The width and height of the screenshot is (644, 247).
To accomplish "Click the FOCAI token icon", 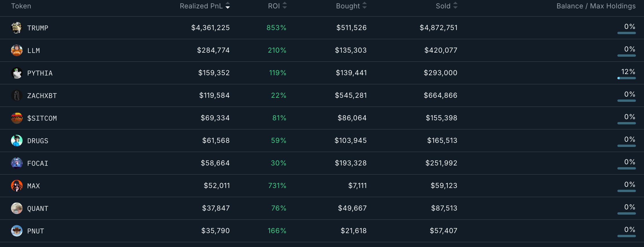I will (16, 163).
